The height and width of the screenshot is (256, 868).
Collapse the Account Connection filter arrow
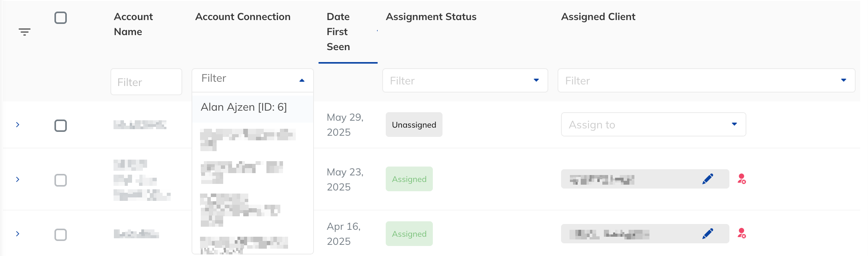pyautogui.click(x=302, y=80)
